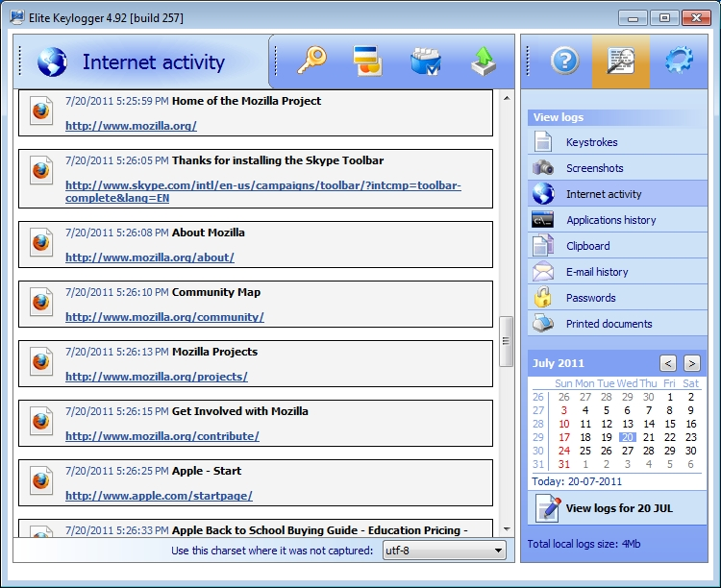Screen dimensions: 721x588
Task: Click Firefox icon of Home of the Mozilla Project entry
Action: (x=41, y=110)
